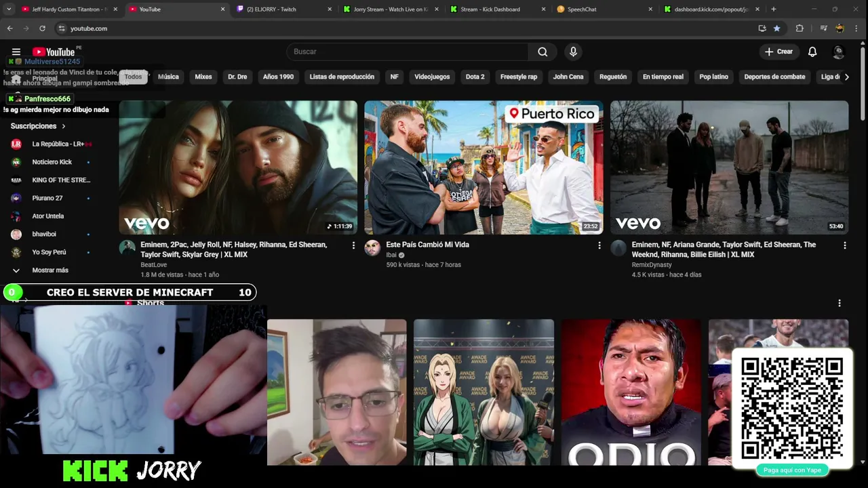The width and height of the screenshot is (868, 488).
Task: Open the Ibai channel name link
Action: (391, 255)
